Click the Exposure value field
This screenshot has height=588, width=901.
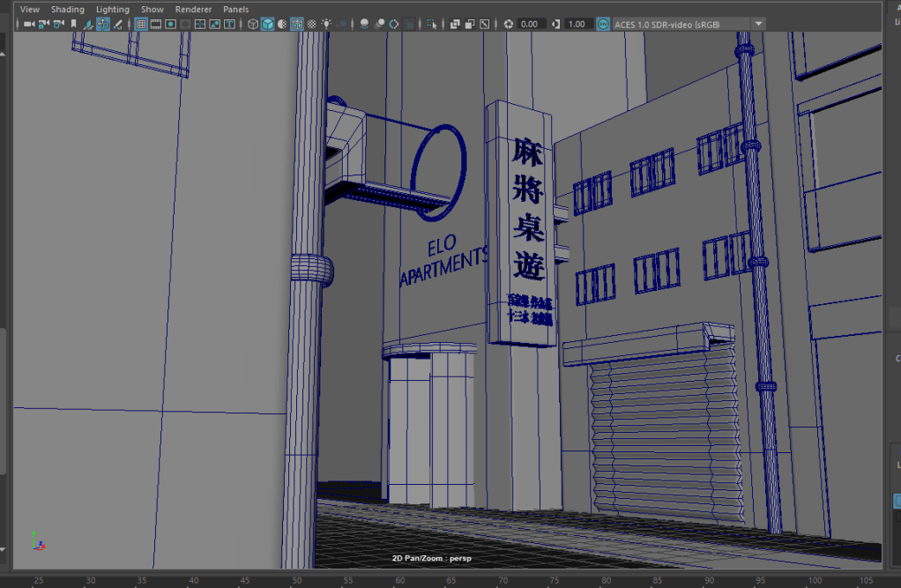(532, 24)
